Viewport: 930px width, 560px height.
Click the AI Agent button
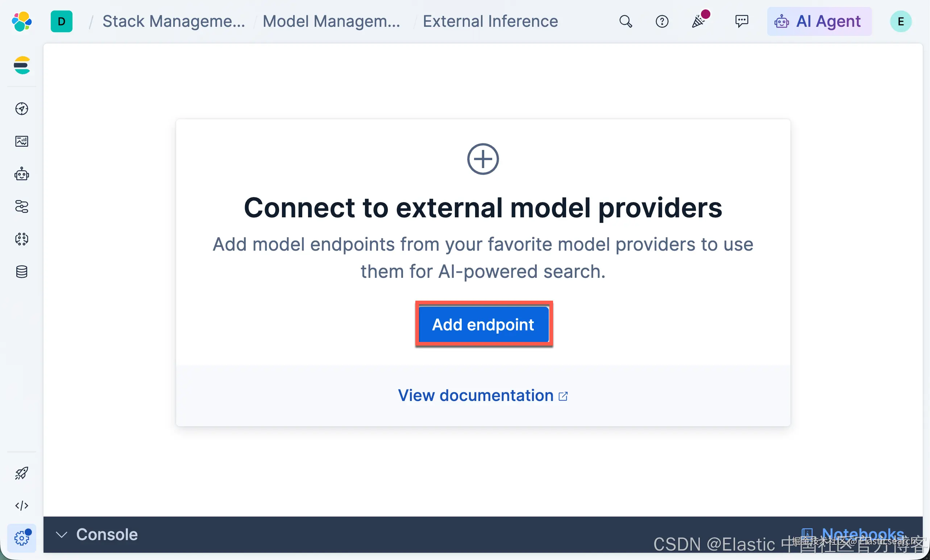click(819, 21)
